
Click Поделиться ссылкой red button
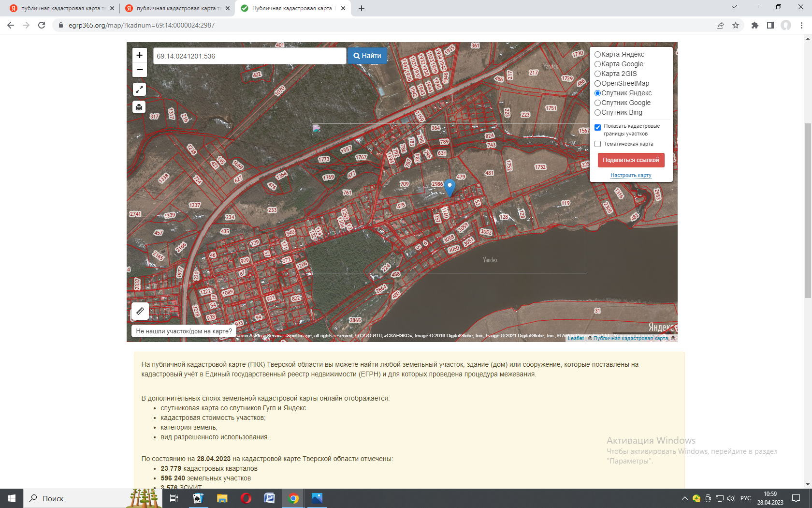pos(631,160)
